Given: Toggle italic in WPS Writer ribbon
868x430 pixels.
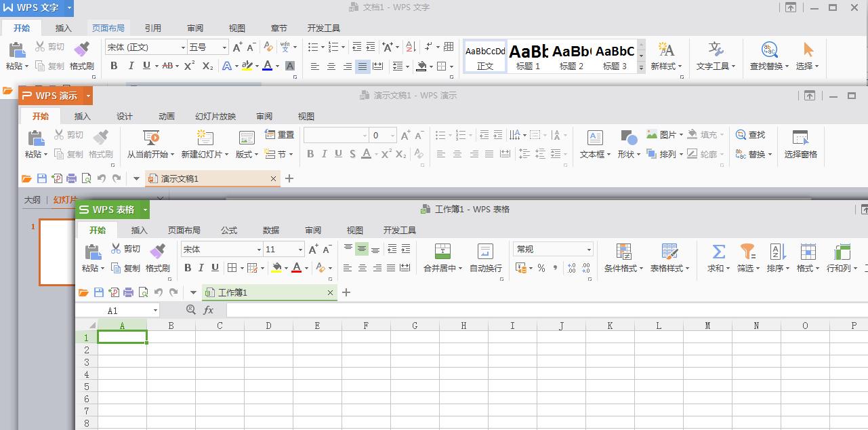Looking at the screenshot, I should click(130, 66).
